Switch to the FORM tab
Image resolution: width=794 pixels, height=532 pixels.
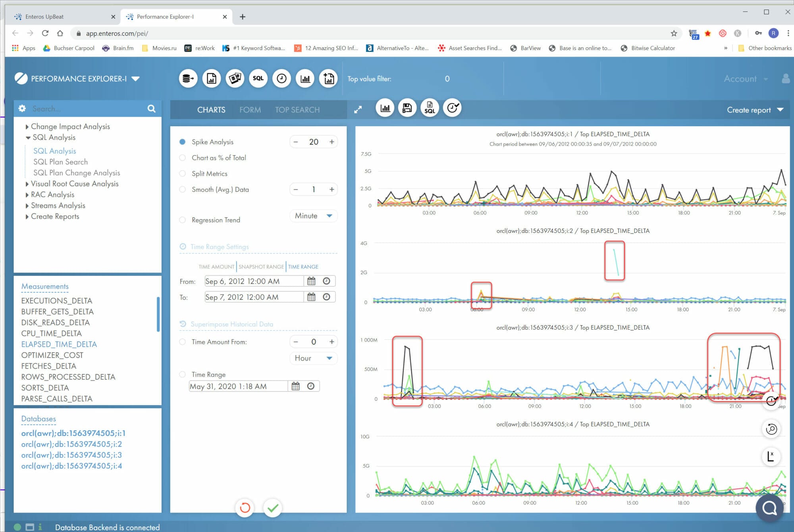250,109
